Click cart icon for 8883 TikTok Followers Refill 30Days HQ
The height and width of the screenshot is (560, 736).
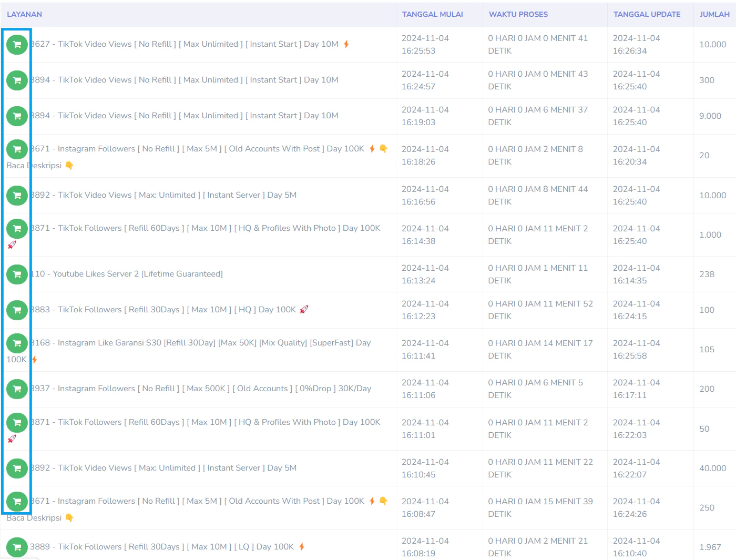pyautogui.click(x=17, y=310)
